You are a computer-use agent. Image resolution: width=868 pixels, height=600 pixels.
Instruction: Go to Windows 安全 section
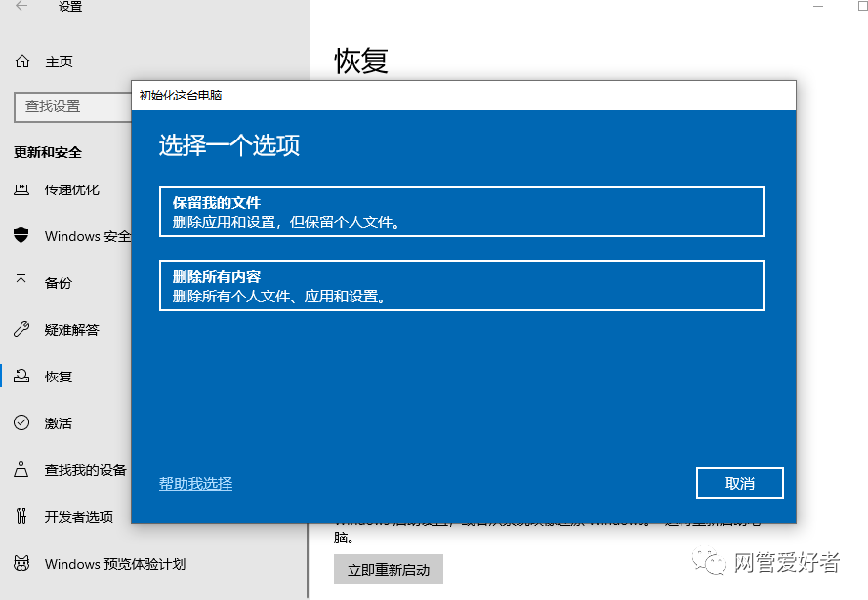point(88,236)
